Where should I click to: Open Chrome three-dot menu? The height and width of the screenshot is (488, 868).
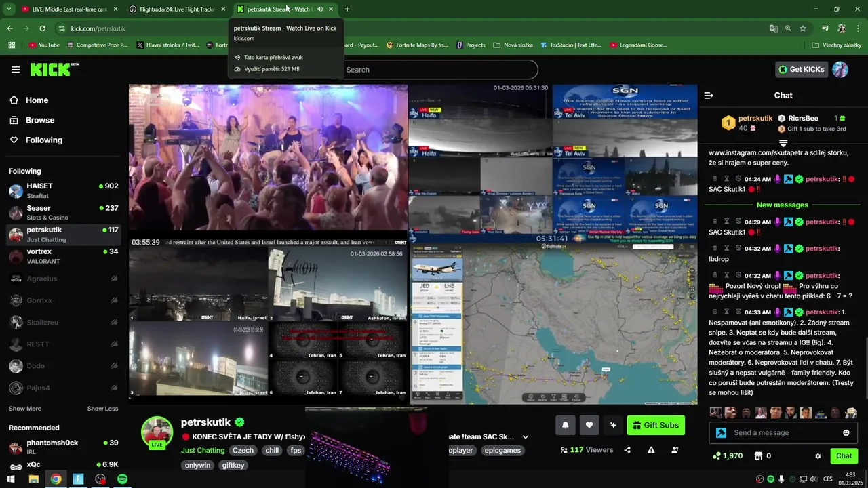(859, 28)
